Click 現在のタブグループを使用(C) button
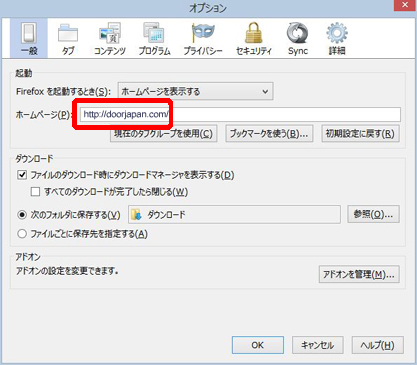The image size is (417, 365). click(x=164, y=134)
